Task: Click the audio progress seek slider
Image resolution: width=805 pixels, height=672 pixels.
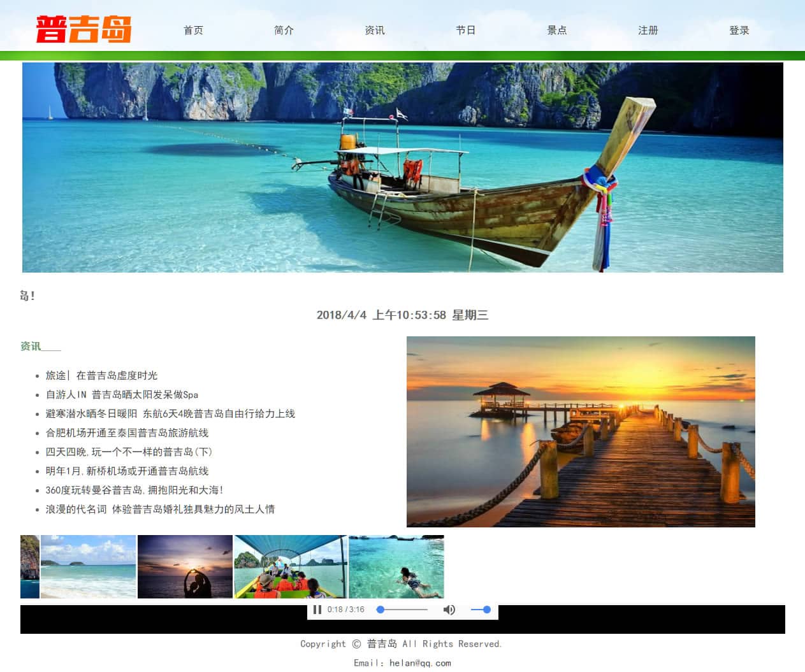Action: click(x=402, y=610)
